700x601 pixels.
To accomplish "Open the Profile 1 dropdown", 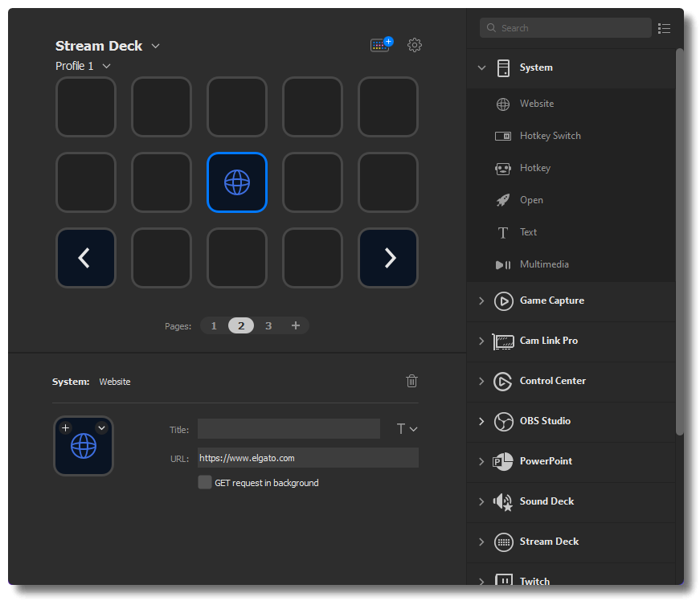I will (x=83, y=66).
